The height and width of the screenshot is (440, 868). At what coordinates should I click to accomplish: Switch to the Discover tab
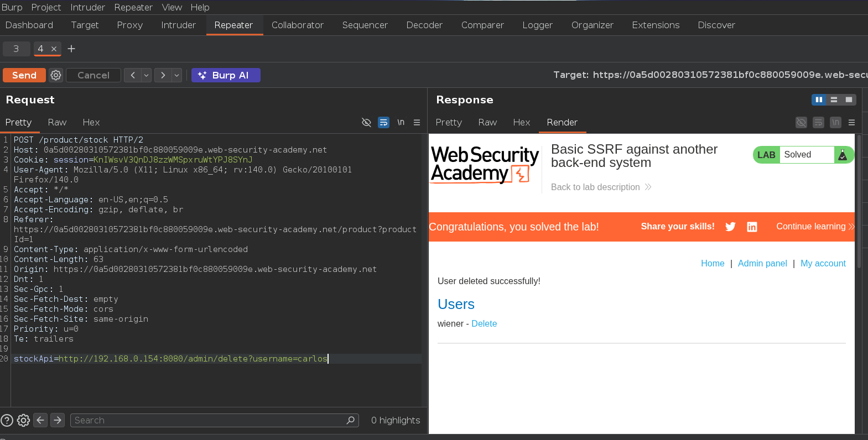(716, 25)
